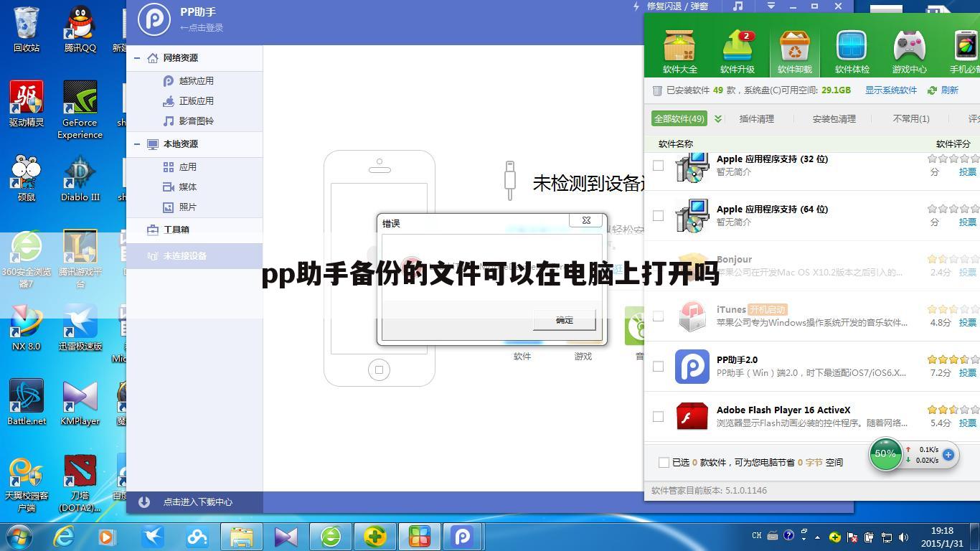Open 正版应用 in PP助手 sidebar

coord(195,101)
